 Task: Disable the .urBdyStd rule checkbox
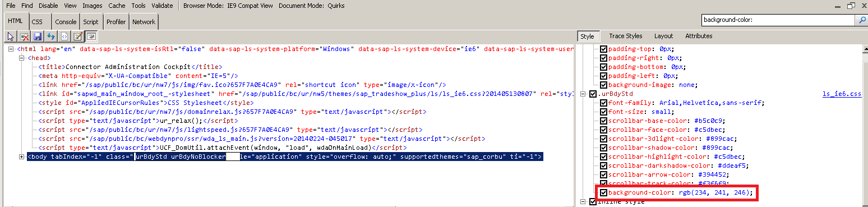pyautogui.click(x=593, y=94)
